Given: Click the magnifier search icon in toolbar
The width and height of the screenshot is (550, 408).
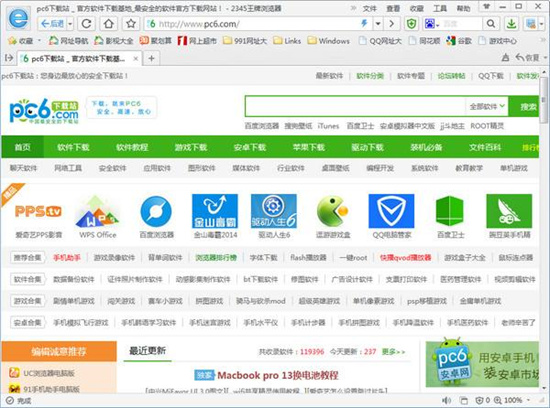Looking at the screenshot, I should click(x=491, y=24).
